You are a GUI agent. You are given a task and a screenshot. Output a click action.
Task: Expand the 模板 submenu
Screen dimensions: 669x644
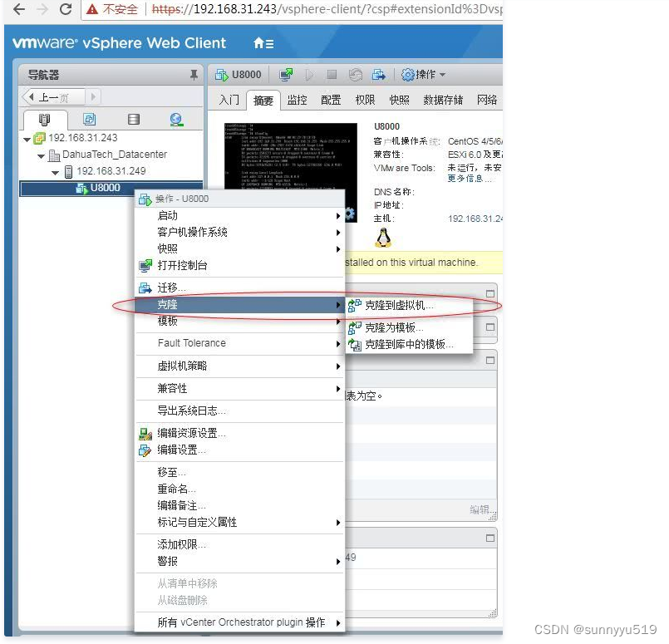(239, 321)
